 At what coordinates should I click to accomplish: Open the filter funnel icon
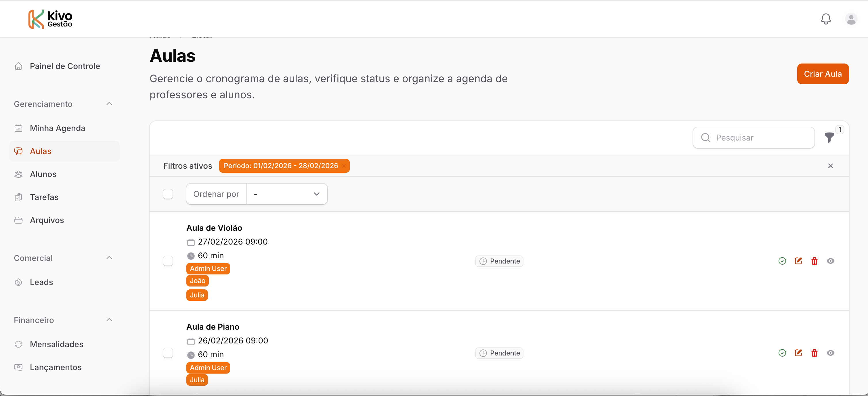829,137
